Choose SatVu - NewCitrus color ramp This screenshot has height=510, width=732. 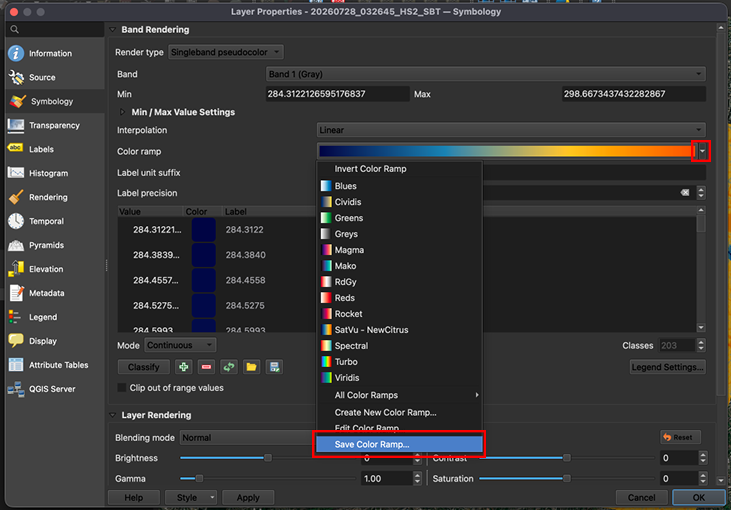tap(400, 330)
